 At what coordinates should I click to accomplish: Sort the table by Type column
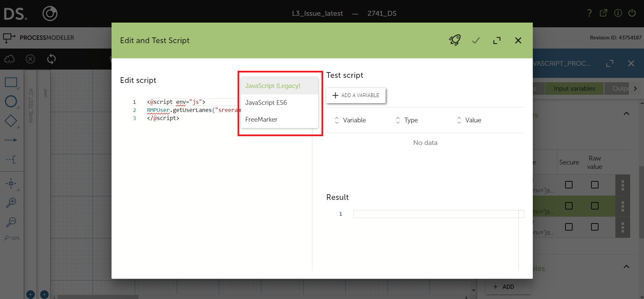407,120
